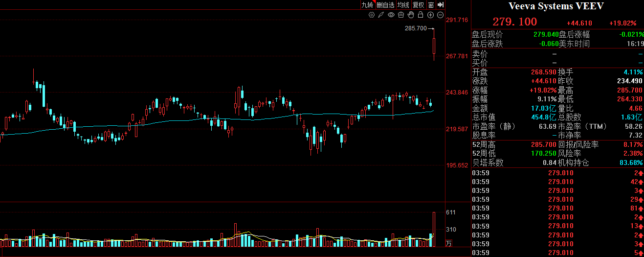Click the 回报/风险率 value 8.17%
Screen dimensions: 644x257
633,145
